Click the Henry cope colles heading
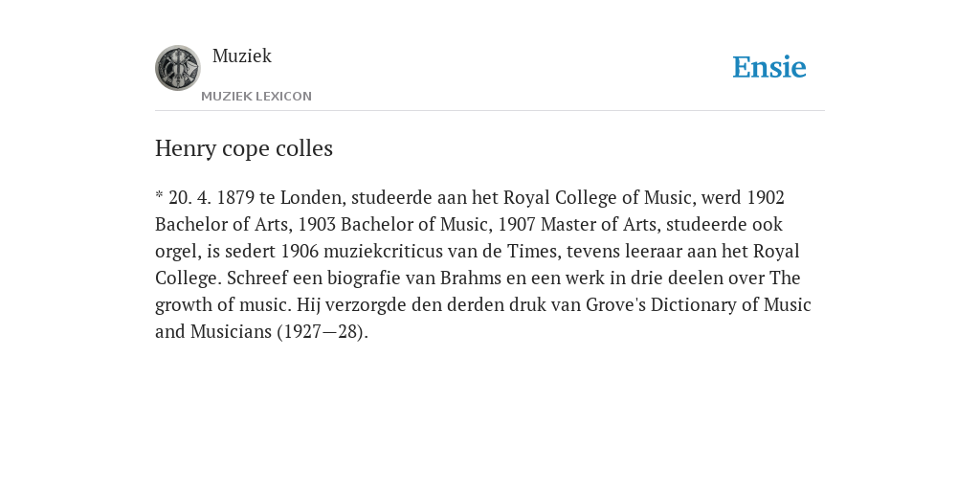Screen dimensions: 980x490 click(x=244, y=148)
